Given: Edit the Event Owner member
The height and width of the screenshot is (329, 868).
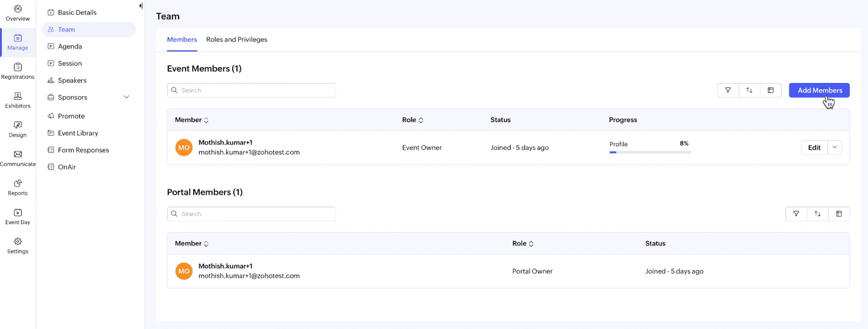Looking at the screenshot, I should [x=814, y=148].
